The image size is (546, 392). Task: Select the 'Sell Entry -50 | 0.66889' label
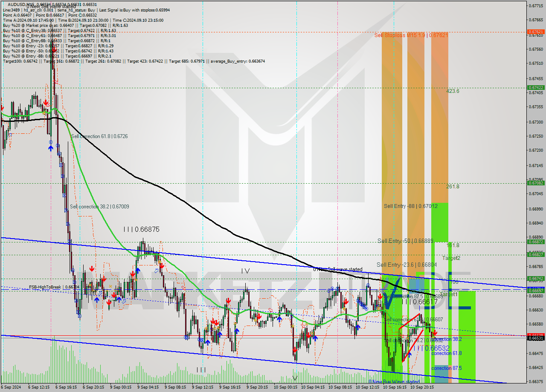[404, 241]
